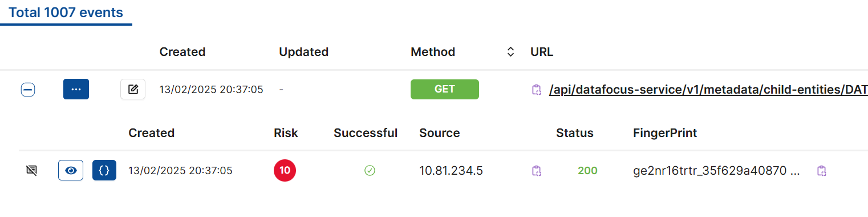View event details with eye icon
Viewport: 868px width, 217px height.
point(71,170)
